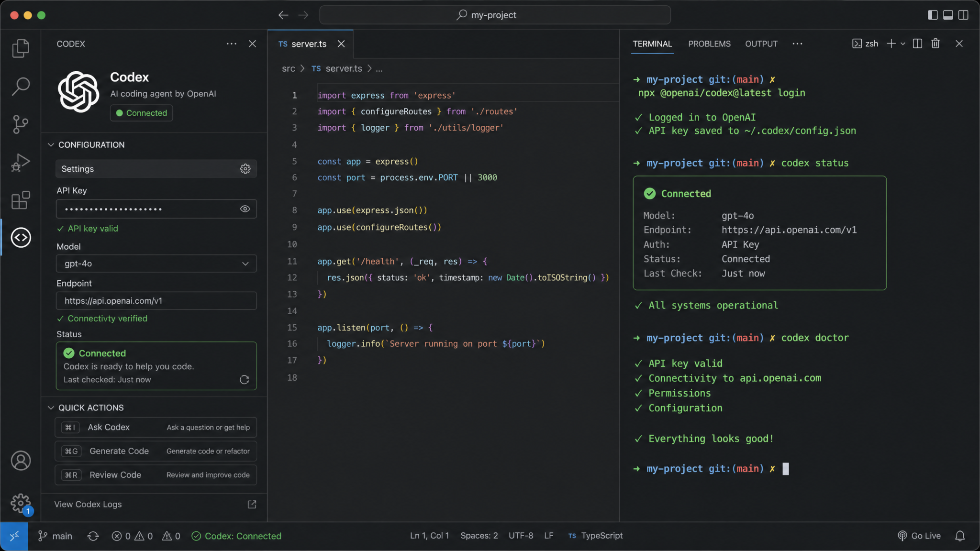Expand the src breadcrumb
The width and height of the screenshot is (980, 551).
pos(289,69)
